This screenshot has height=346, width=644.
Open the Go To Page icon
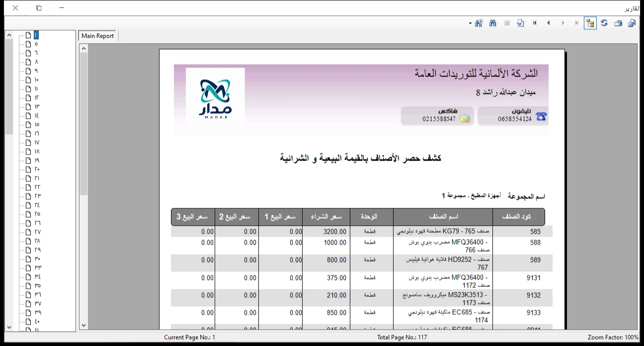click(x=521, y=23)
